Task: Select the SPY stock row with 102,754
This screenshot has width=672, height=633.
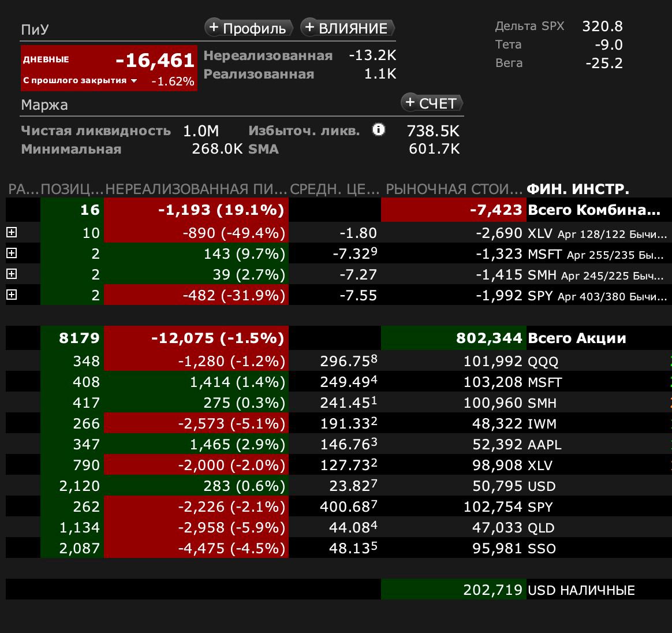Action: pyautogui.click(x=338, y=507)
